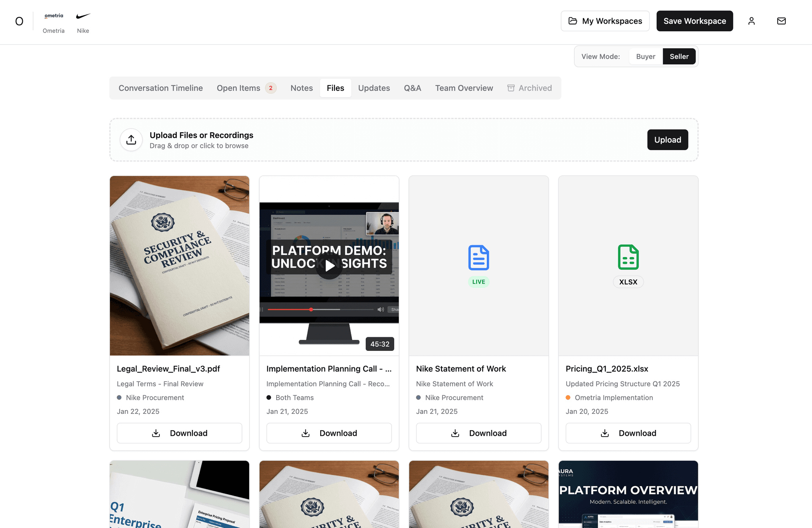Download Pricing_Q1_2025.xlsx file
The width and height of the screenshot is (812, 528).
[628, 433]
